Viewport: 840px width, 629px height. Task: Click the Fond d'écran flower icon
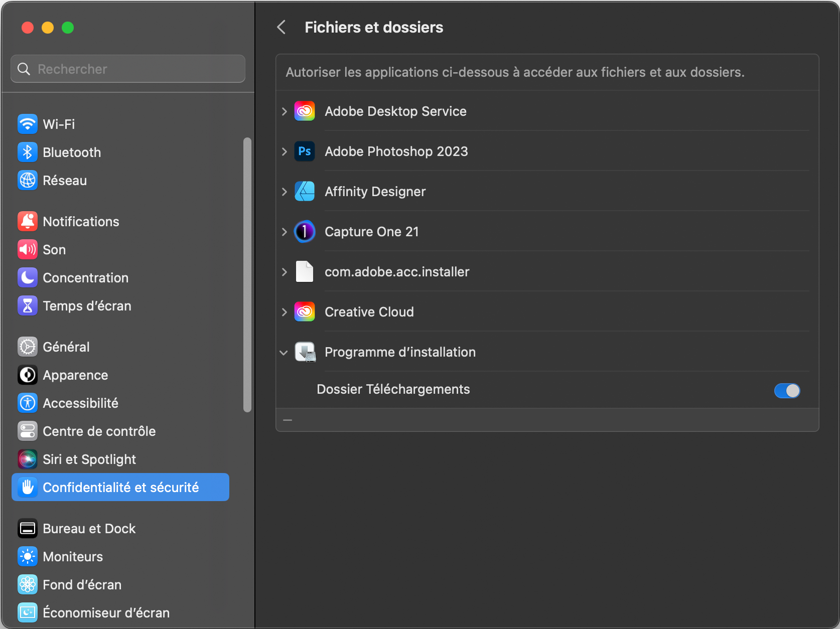tap(28, 584)
